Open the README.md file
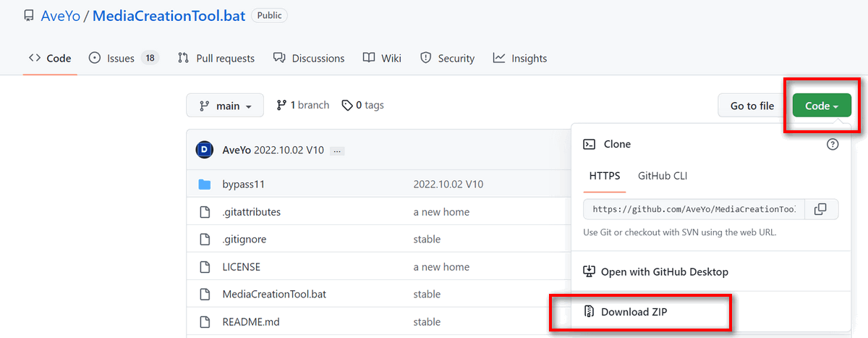This screenshot has width=868, height=338. (x=250, y=321)
